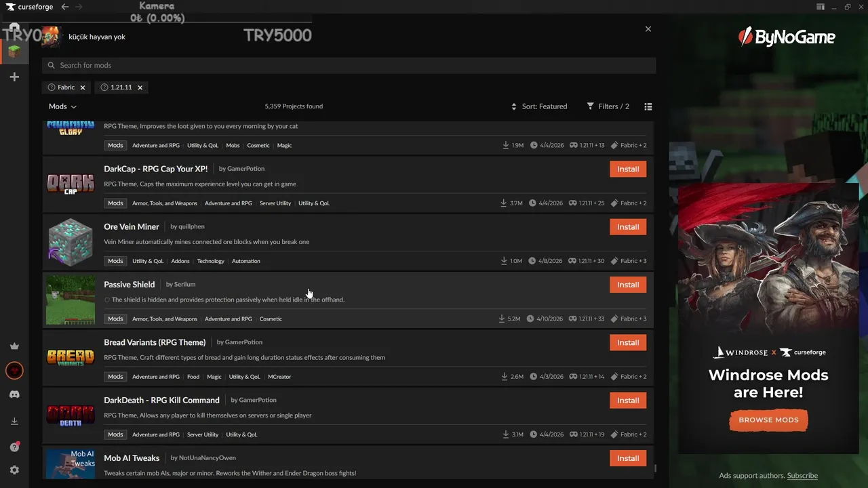Open author GamerPotion on DarkCap row
Image resolution: width=868 pixels, height=488 pixels.
pyautogui.click(x=245, y=169)
